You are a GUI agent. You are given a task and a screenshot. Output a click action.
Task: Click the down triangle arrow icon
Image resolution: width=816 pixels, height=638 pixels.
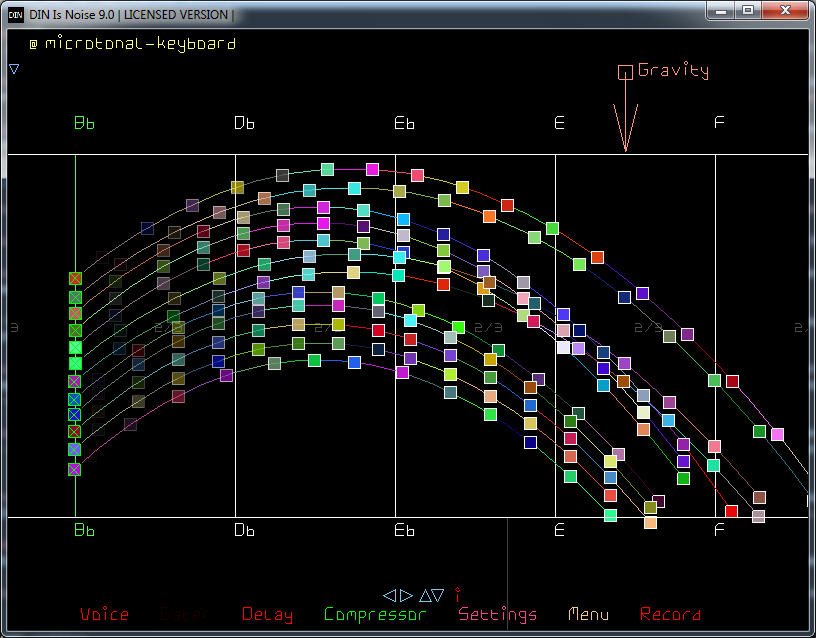coord(439,595)
